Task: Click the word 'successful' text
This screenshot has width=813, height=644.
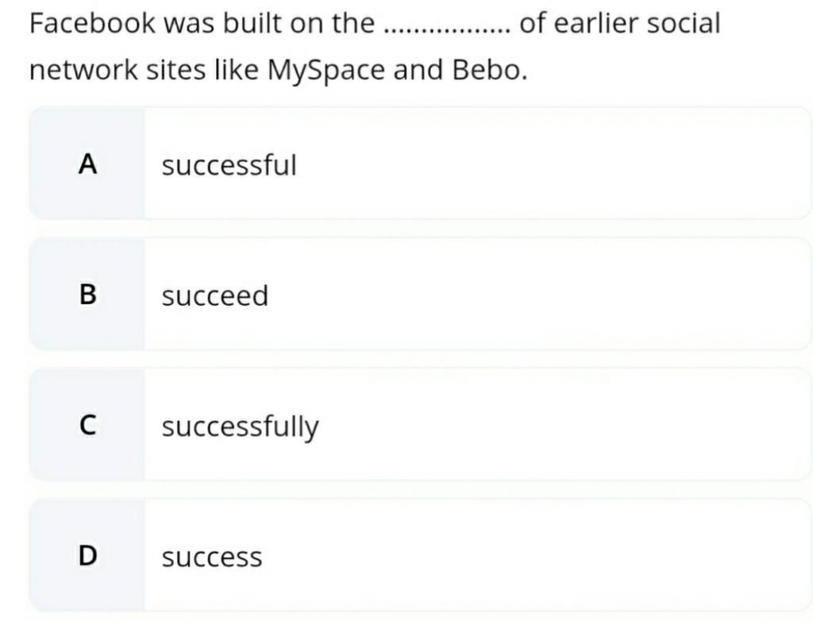Action: click(229, 165)
